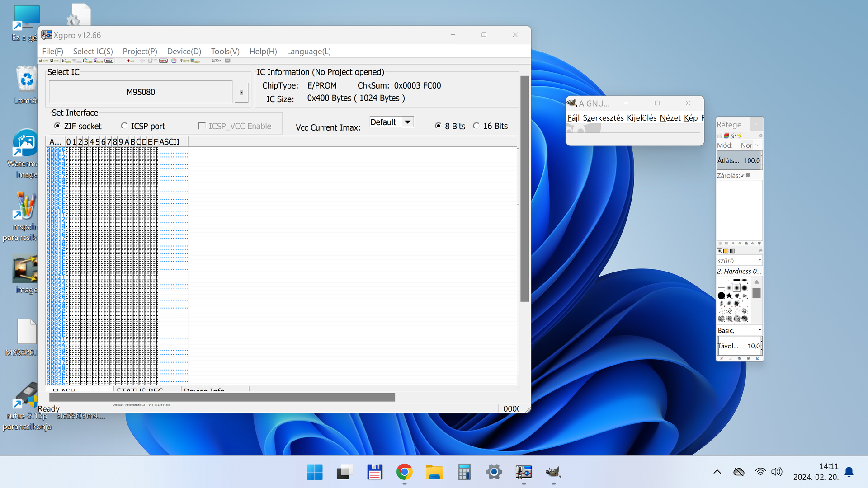Click the horizontal scrollbar below hex view
This screenshot has height=488, width=868.
[x=222, y=397]
